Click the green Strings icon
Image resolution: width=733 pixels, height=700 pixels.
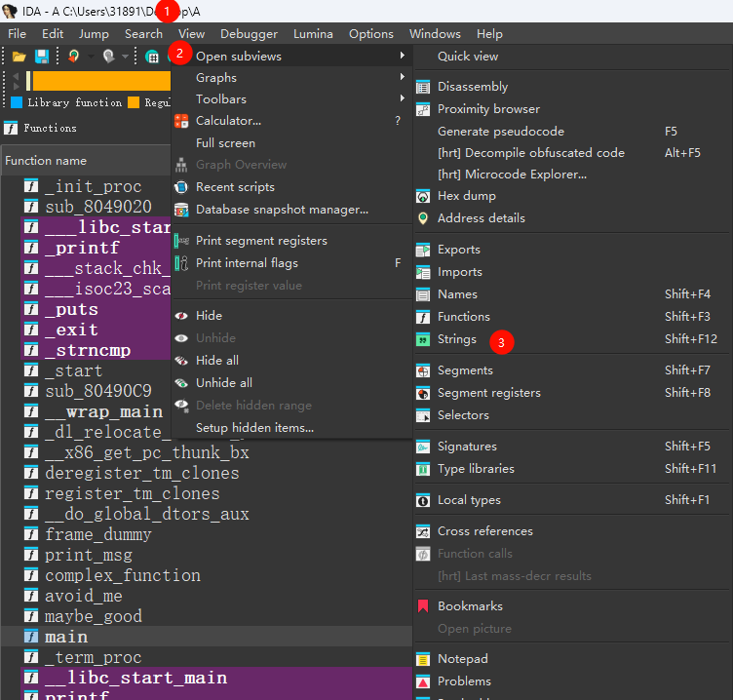423,339
